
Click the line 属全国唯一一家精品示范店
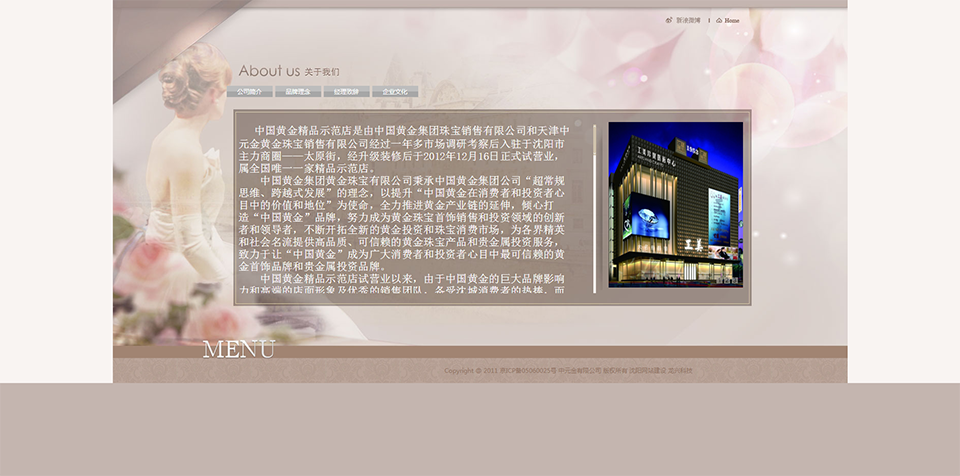307,168
